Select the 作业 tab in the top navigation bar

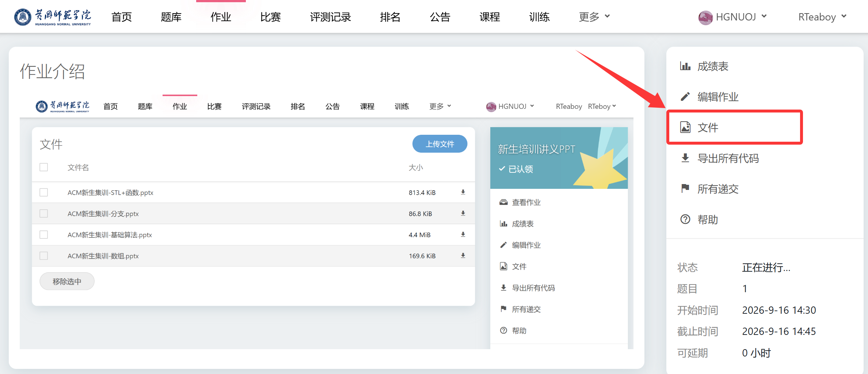pyautogui.click(x=221, y=17)
